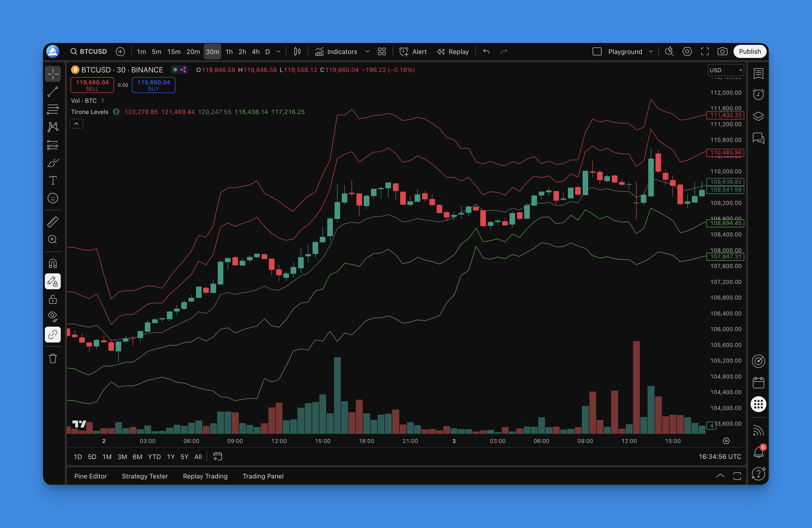Take a chart snapshot with camera icon
Viewport: 812px width, 528px height.
pyautogui.click(x=722, y=52)
